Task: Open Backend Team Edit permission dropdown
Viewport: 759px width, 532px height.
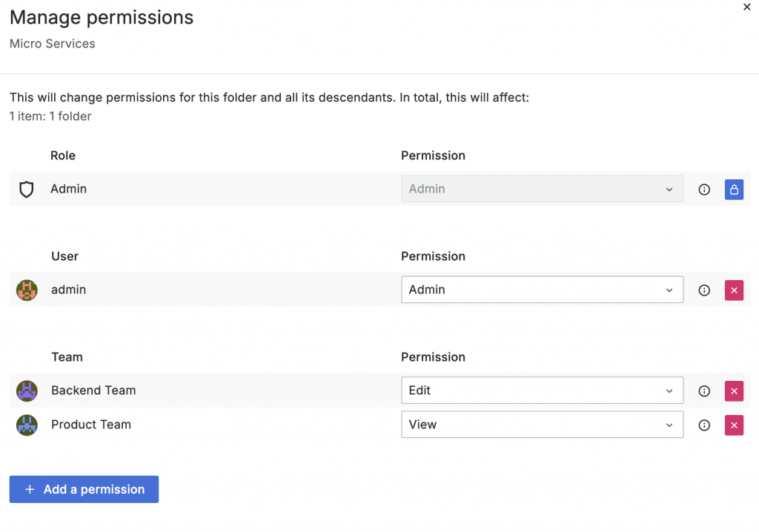Action: pyautogui.click(x=542, y=390)
